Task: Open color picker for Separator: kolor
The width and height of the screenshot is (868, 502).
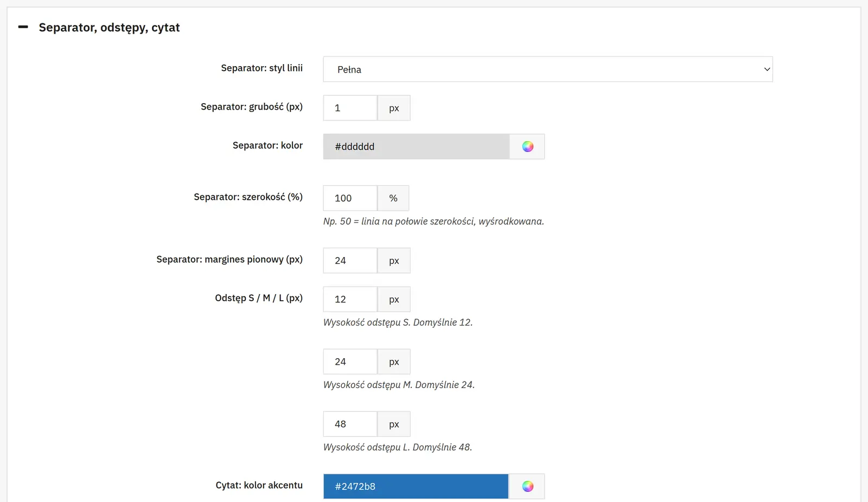Action: pos(527,147)
